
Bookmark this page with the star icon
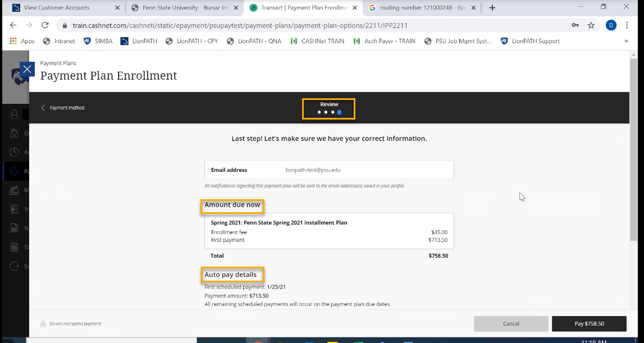tap(591, 25)
